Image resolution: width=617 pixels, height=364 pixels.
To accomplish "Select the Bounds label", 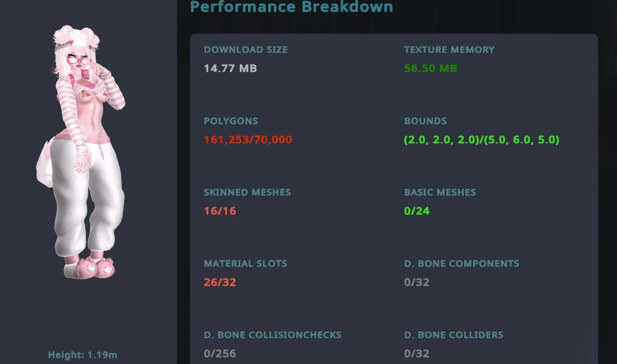I will pyautogui.click(x=425, y=121).
